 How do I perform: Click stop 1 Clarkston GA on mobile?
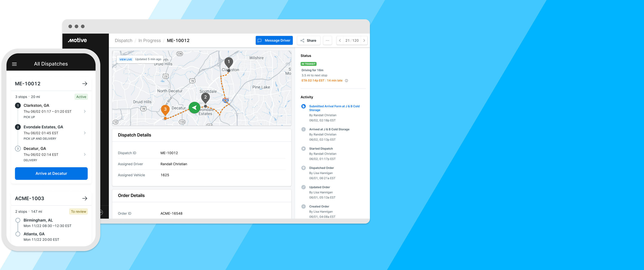[x=51, y=111]
